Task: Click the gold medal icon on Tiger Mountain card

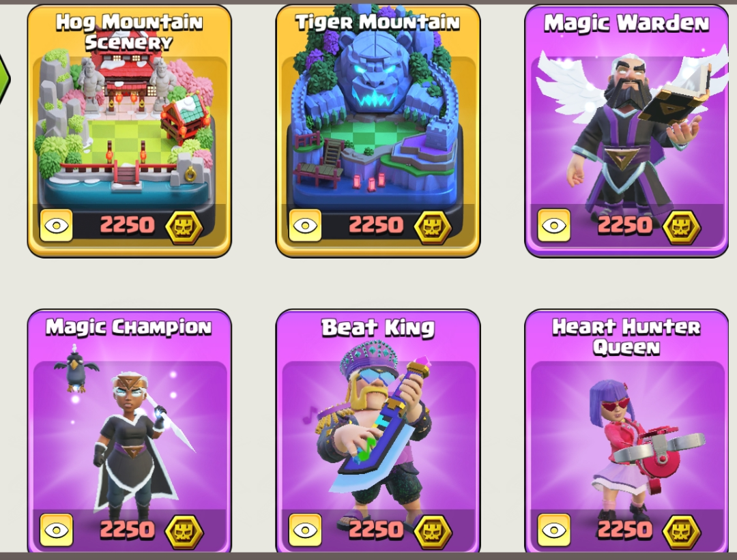Action: [433, 227]
